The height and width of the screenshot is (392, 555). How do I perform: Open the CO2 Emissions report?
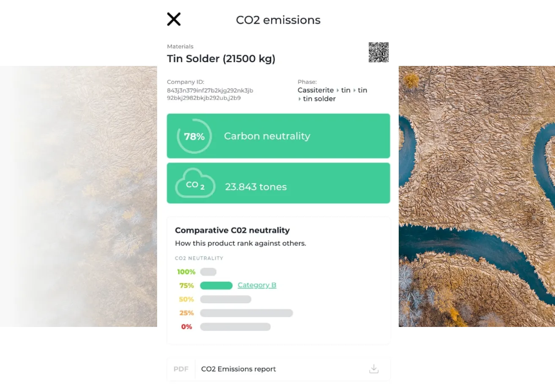pyautogui.click(x=238, y=369)
